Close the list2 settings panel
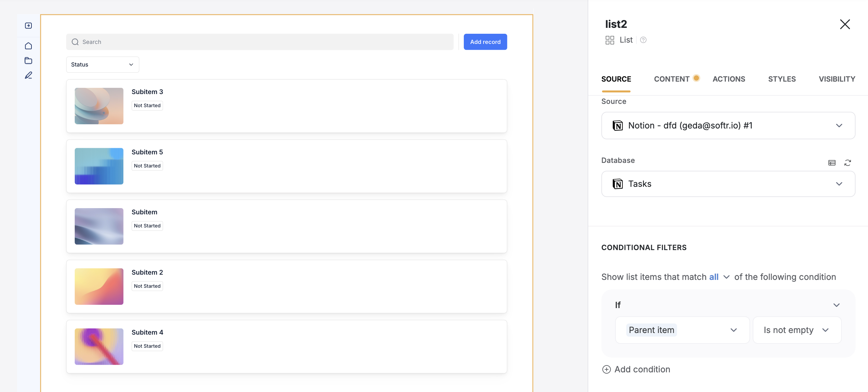Image resolution: width=868 pixels, height=392 pixels. click(844, 24)
